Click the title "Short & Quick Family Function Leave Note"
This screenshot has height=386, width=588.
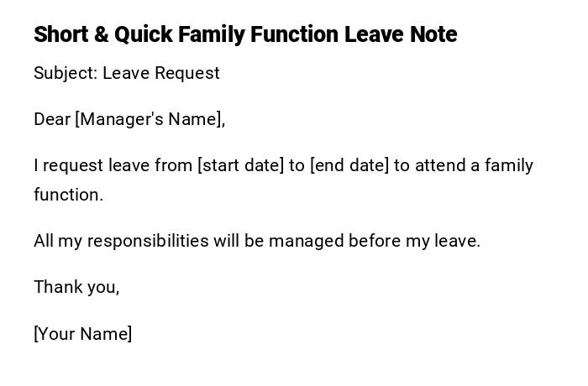tap(245, 34)
